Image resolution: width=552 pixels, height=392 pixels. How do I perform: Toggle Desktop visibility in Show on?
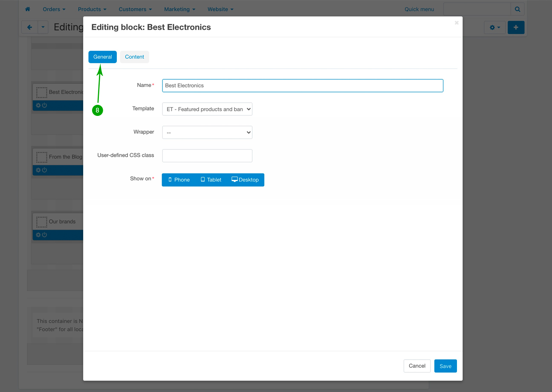pyautogui.click(x=245, y=180)
